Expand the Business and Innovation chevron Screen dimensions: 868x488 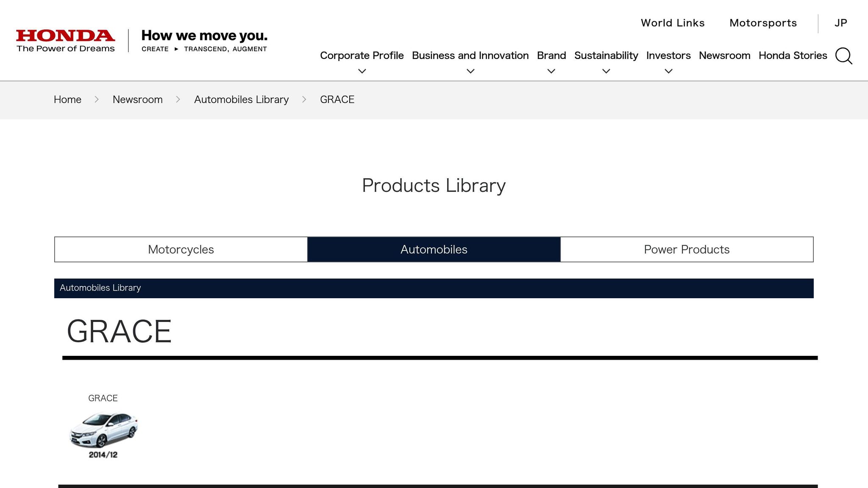[x=470, y=71]
